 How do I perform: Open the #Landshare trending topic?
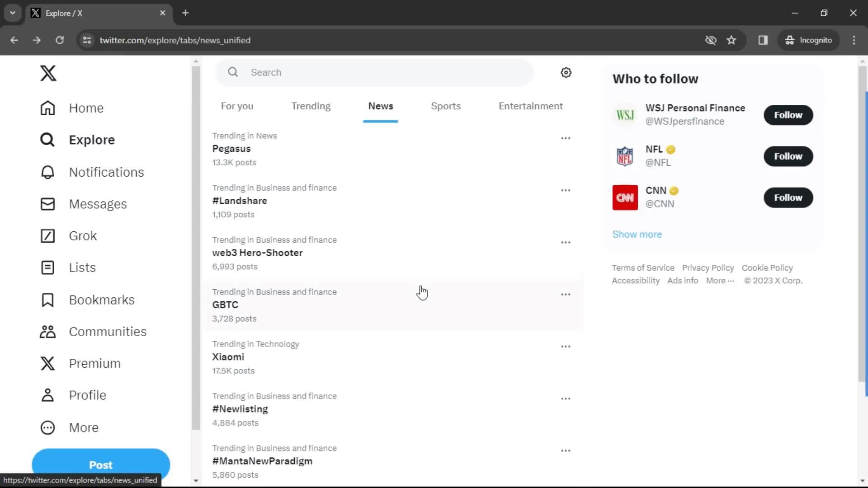(392, 201)
